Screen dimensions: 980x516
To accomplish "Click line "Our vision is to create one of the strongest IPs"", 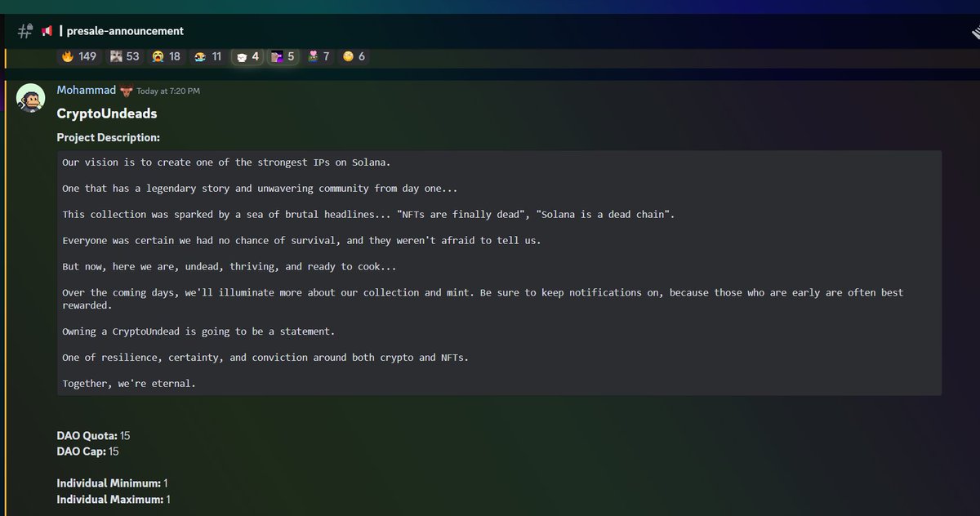I will point(227,162).
